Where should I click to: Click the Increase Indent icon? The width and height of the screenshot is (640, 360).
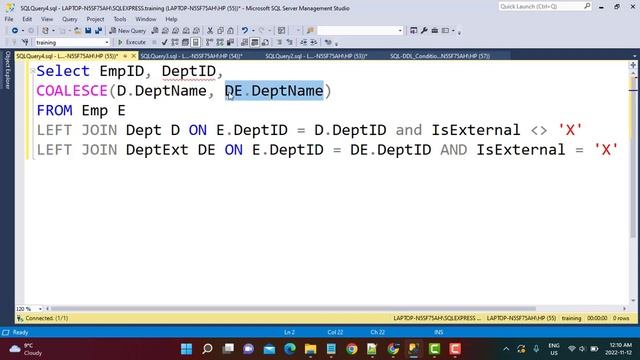(x=314, y=42)
